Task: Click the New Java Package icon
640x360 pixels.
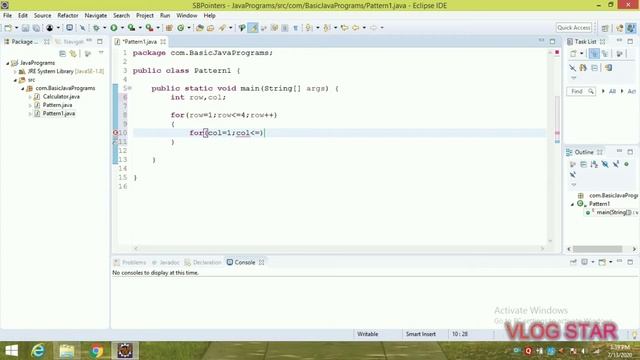Action: [x=169, y=28]
